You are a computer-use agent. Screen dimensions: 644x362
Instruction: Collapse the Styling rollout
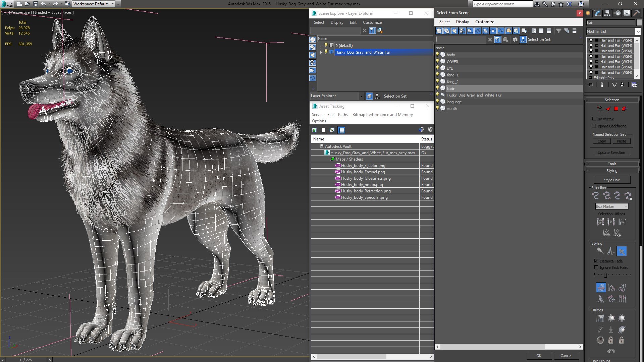coord(612,171)
